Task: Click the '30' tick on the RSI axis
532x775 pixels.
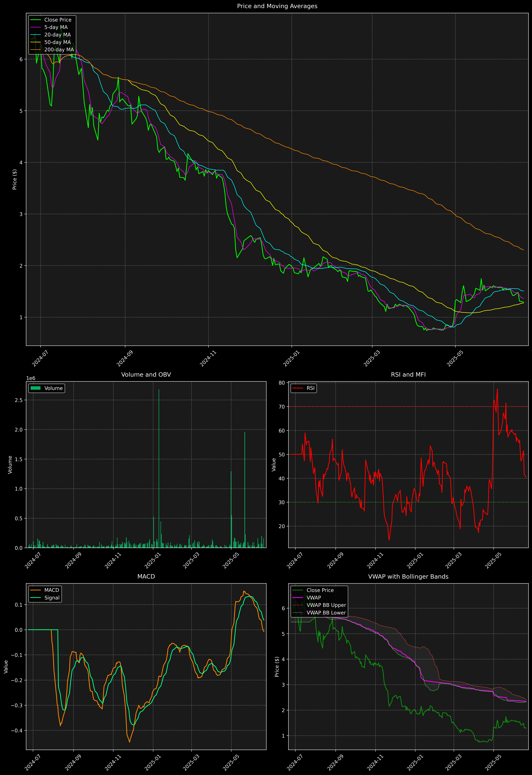Action: click(282, 502)
